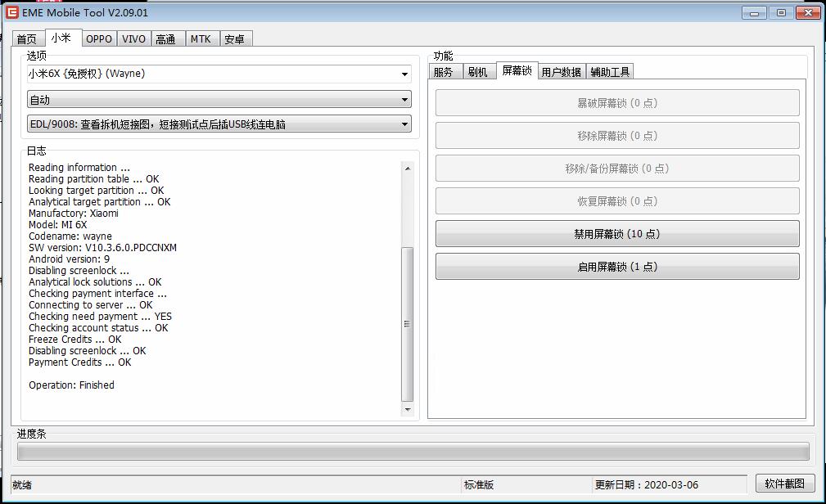
Task: Expand the 自动 mode dropdown
Action: pos(404,99)
